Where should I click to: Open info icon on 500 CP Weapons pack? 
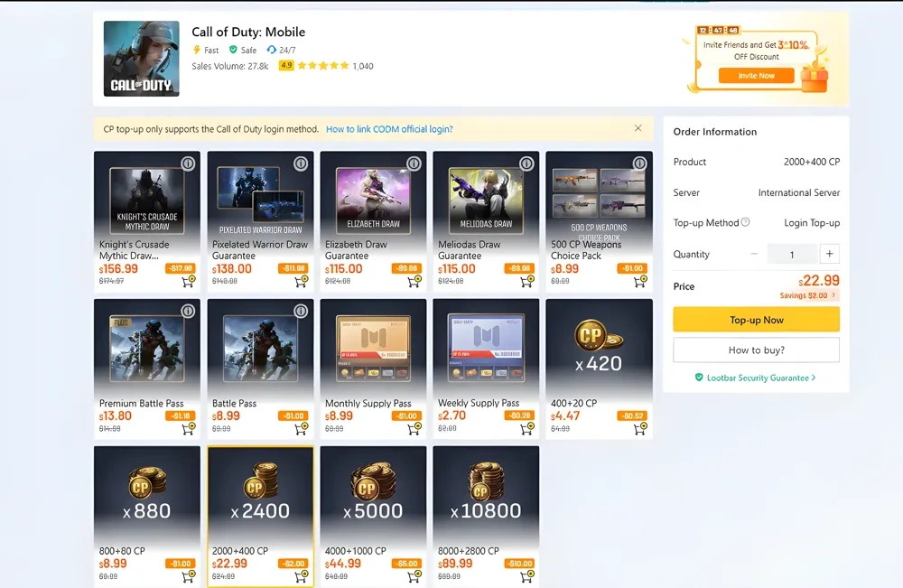point(639,163)
